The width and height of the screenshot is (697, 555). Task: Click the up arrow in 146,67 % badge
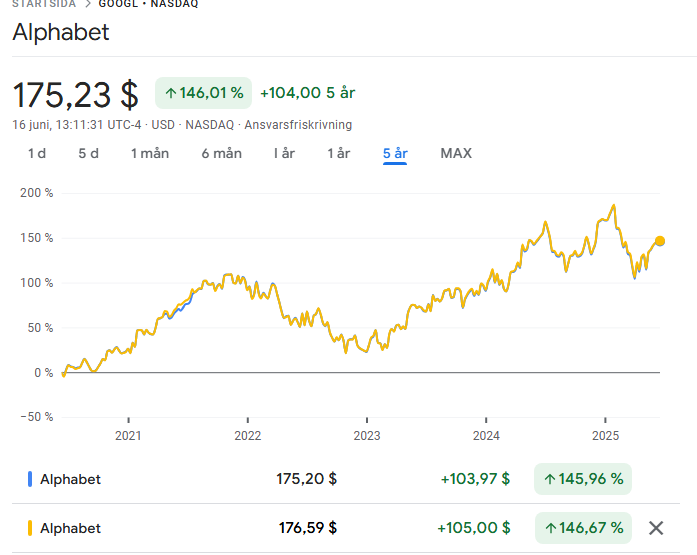[x=551, y=528]
